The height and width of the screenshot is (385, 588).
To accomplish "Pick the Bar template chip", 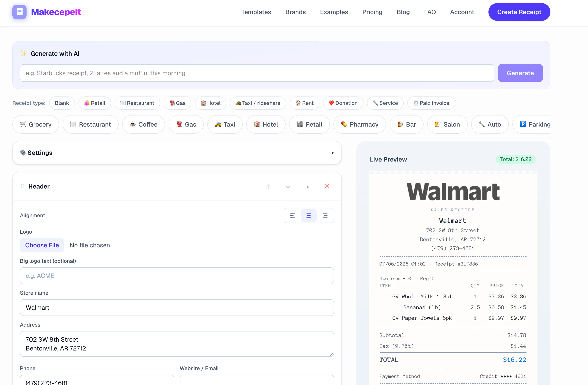I will [406, 124].
